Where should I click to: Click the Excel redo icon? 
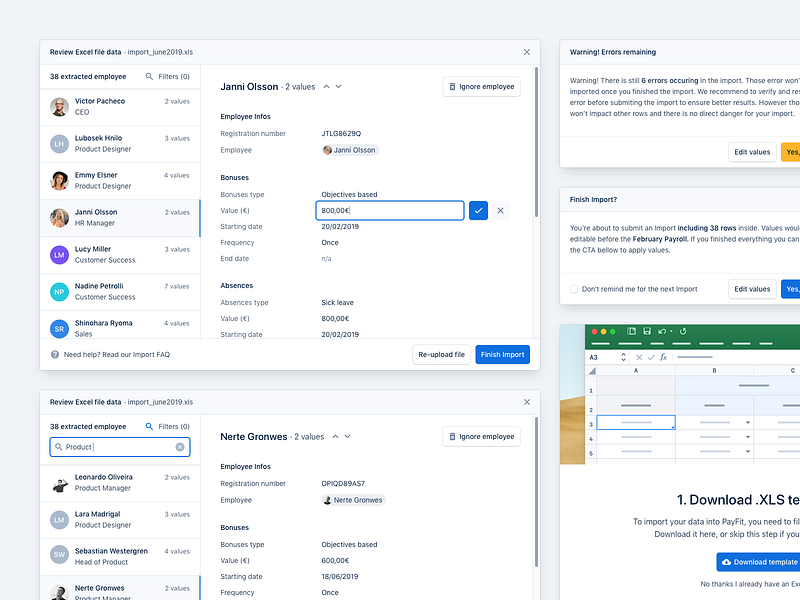683,332
